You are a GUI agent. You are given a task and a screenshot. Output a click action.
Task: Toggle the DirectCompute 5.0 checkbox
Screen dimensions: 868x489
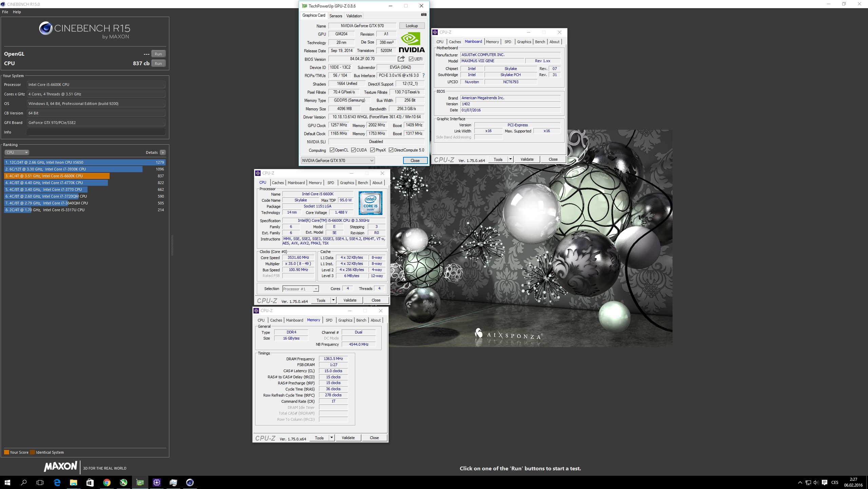pos(391,150)
